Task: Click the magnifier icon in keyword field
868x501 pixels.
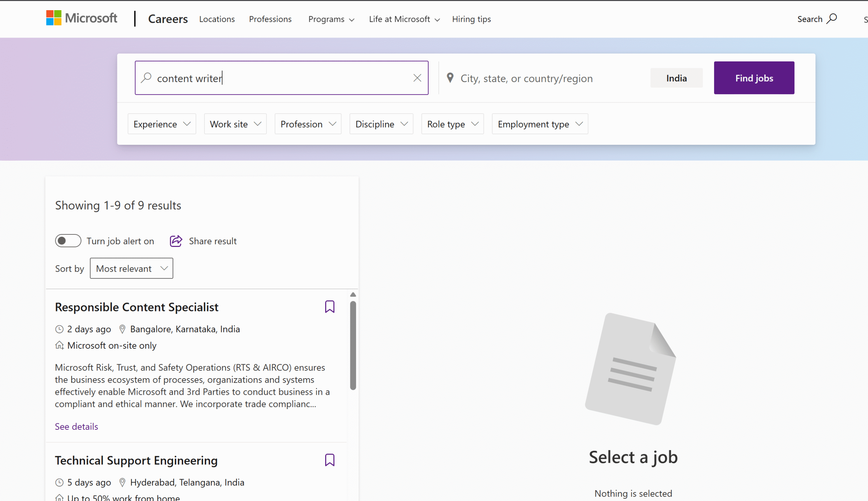Action: pyautogui.click(x=146, y=78)
